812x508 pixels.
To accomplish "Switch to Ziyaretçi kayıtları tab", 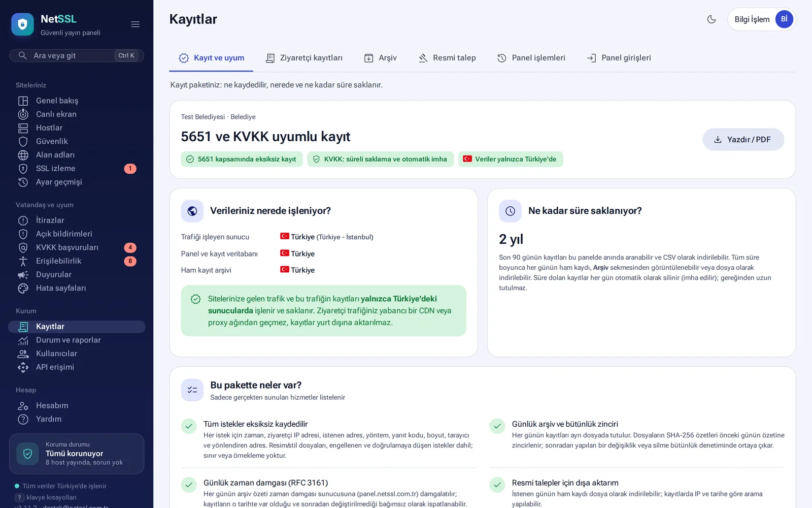I will click(304, 58).
